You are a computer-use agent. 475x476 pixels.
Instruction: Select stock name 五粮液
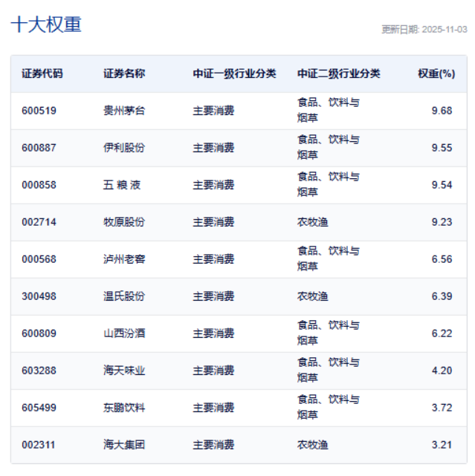(122, 185)
